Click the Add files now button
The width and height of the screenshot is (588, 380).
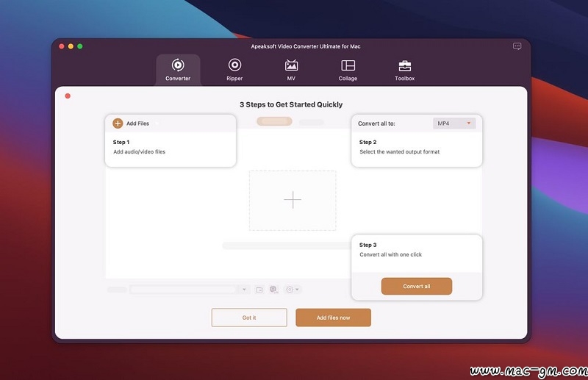point(334,318)
